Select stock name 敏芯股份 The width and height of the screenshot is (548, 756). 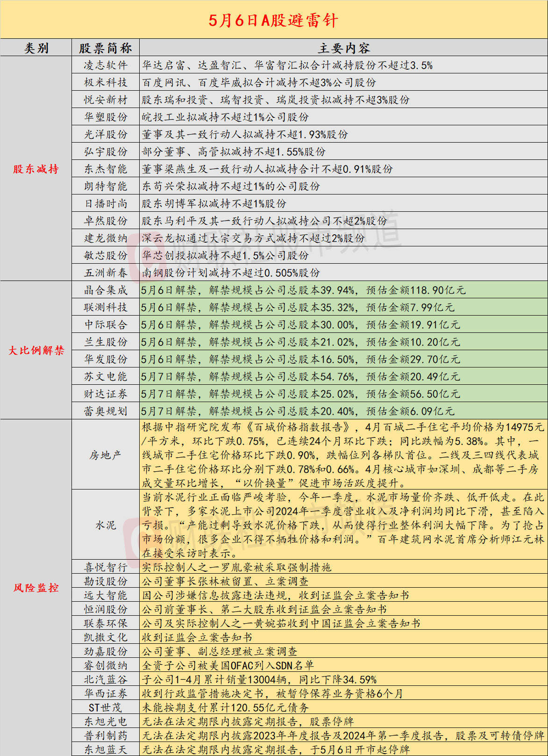(x=106, y=256)
